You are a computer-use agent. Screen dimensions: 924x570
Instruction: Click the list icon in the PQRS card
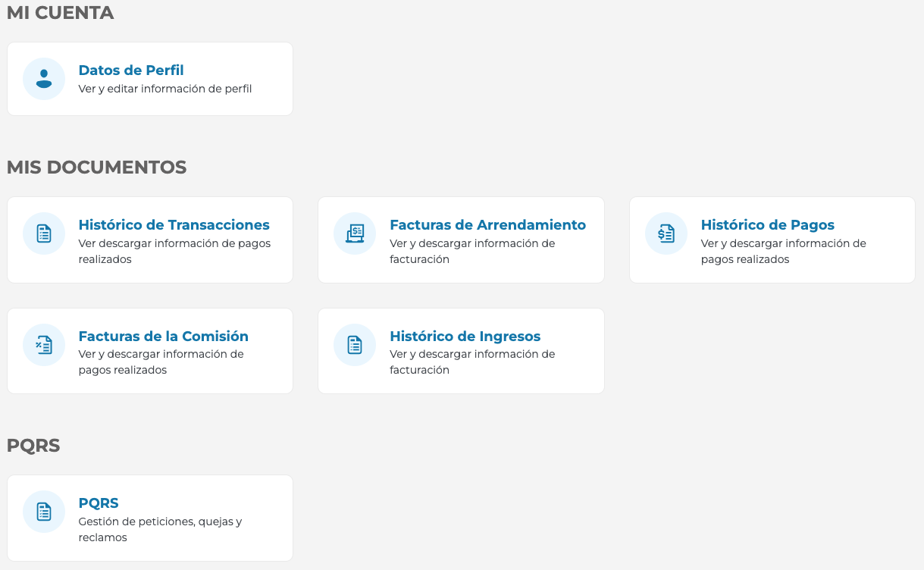(x=44, y=512)
